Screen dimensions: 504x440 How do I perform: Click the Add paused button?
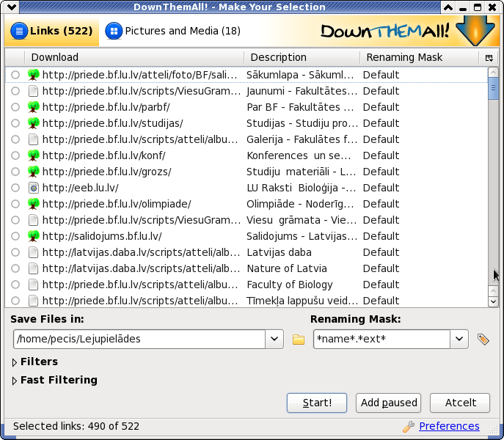point(388,403)
